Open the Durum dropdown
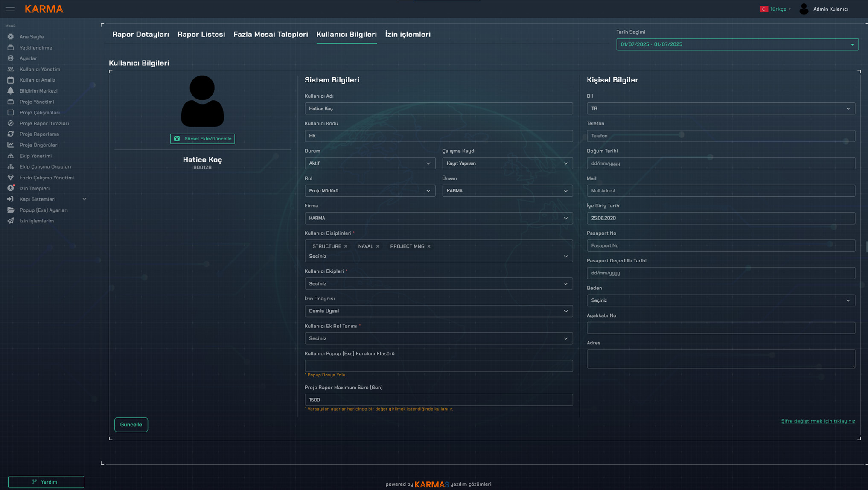This screenshot has width=868, height=490. [370, 163]
